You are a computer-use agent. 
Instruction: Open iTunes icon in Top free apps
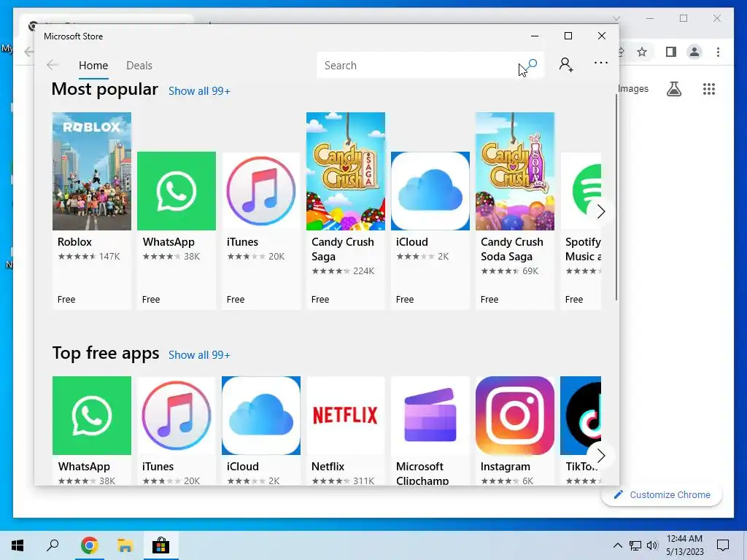tap(177, 416)
